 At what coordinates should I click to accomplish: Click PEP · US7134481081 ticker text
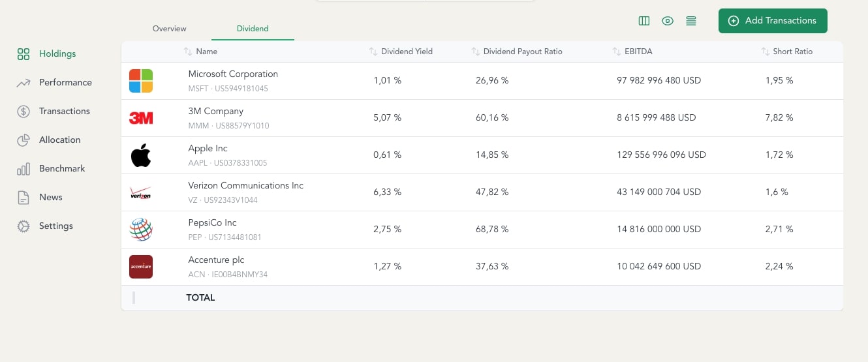click(x=225, y=237)
